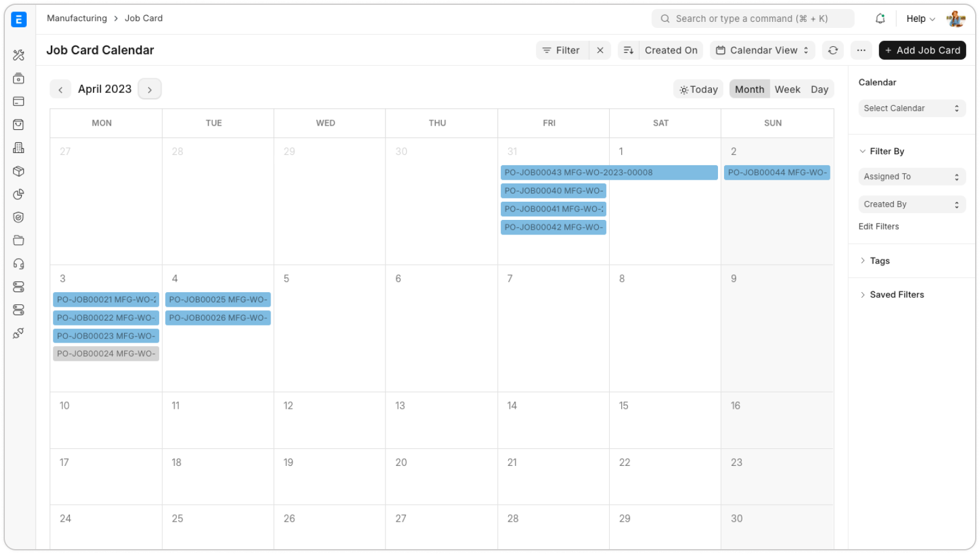980x554 pixels.
Task: Open the user avatar menu
Action: [x=956, y=19]
